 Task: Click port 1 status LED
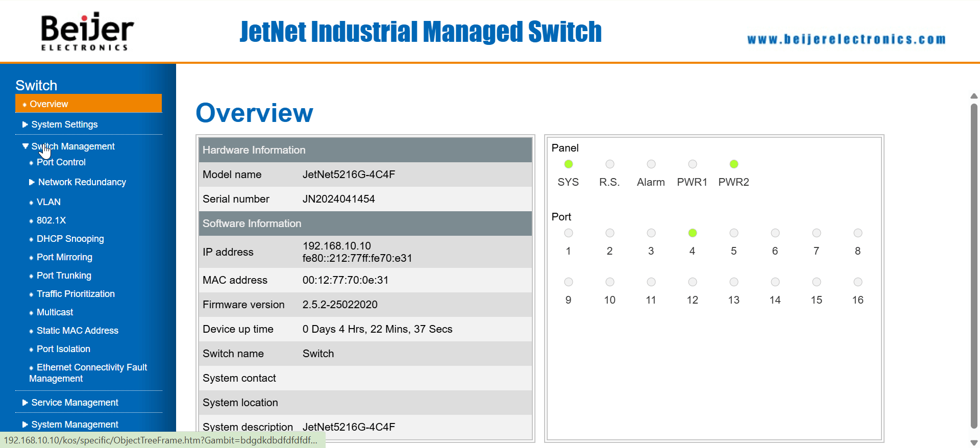568,233
